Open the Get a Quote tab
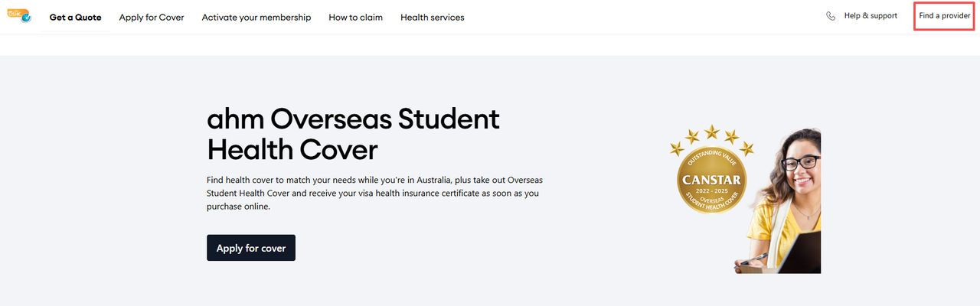Screen dimensions: 980x306 tap(75, 17)
